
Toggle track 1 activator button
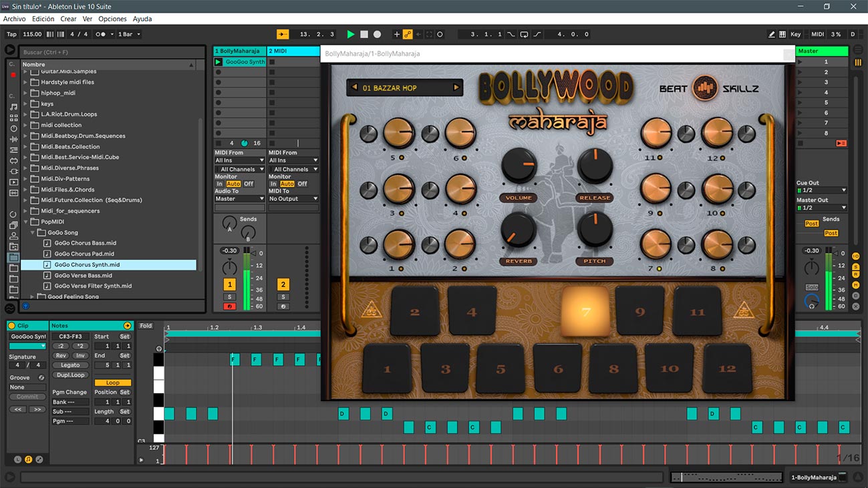coord(229,284)
